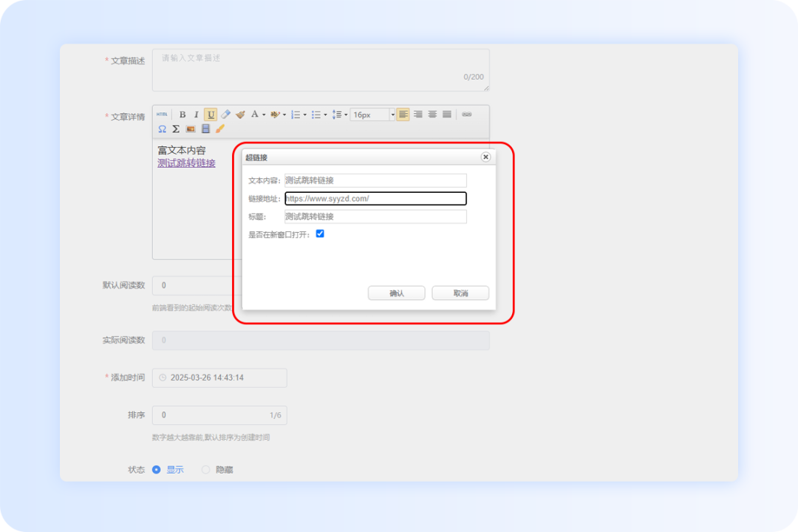Click the 测试跳转链接 link in editor
This screenshot has width=798, height=532.
186,163
